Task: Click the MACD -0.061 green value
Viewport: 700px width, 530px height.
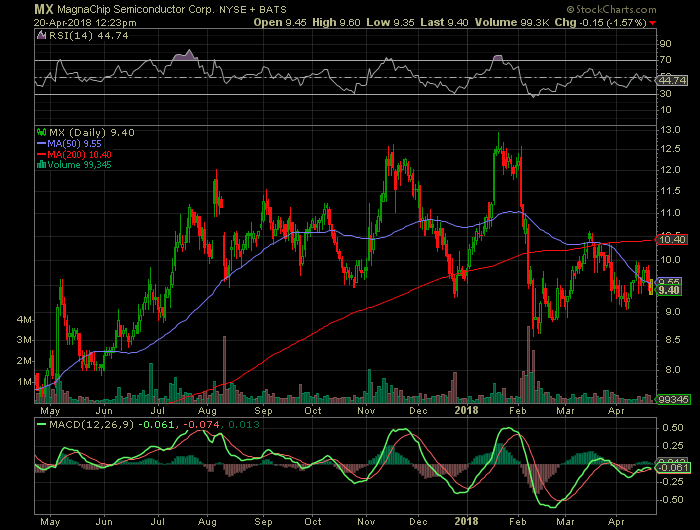Action: click(156, 425)
